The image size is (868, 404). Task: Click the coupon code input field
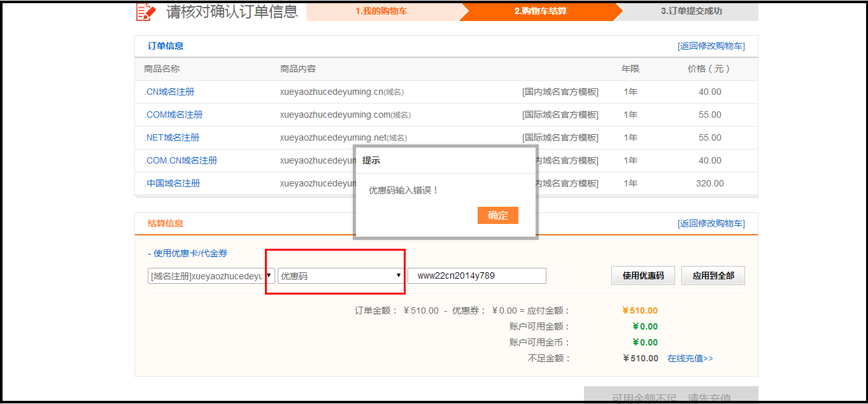476,276
